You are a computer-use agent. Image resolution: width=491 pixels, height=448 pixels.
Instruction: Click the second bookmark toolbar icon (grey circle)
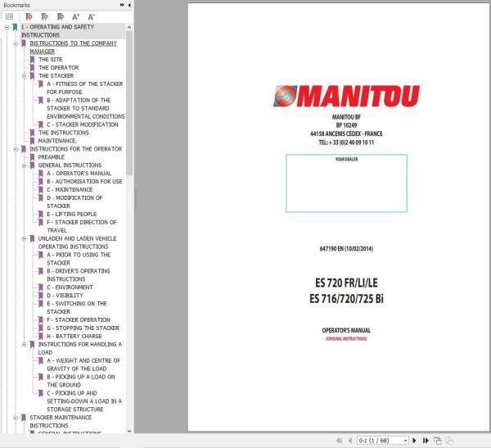click(x=45, y=16)
